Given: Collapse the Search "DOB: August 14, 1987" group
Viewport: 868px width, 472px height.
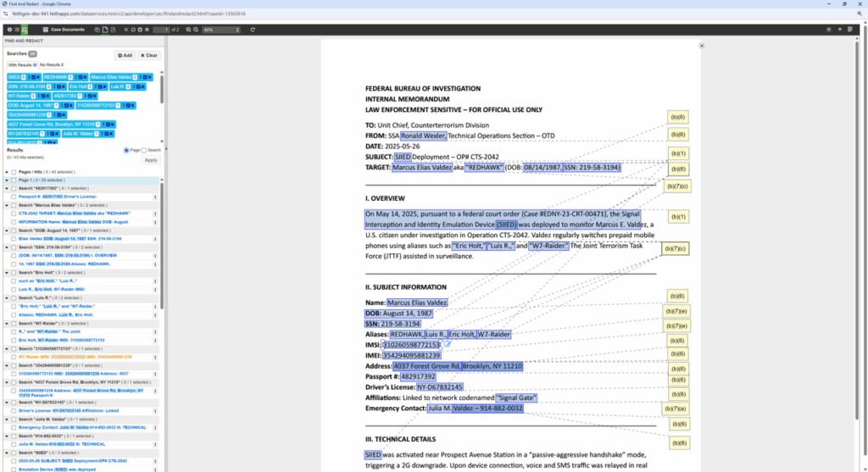Looking at the screenshot, I should pos(7,230).
